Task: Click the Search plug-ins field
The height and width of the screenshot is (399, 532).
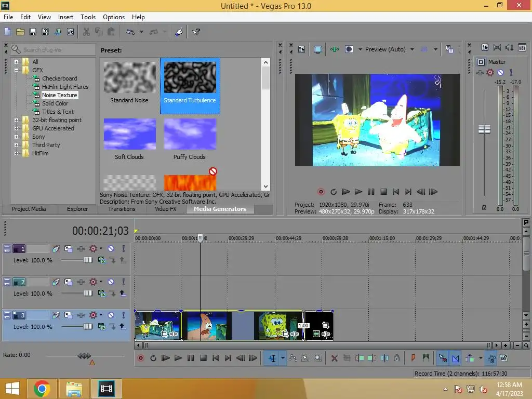Action: coord(54,50)
